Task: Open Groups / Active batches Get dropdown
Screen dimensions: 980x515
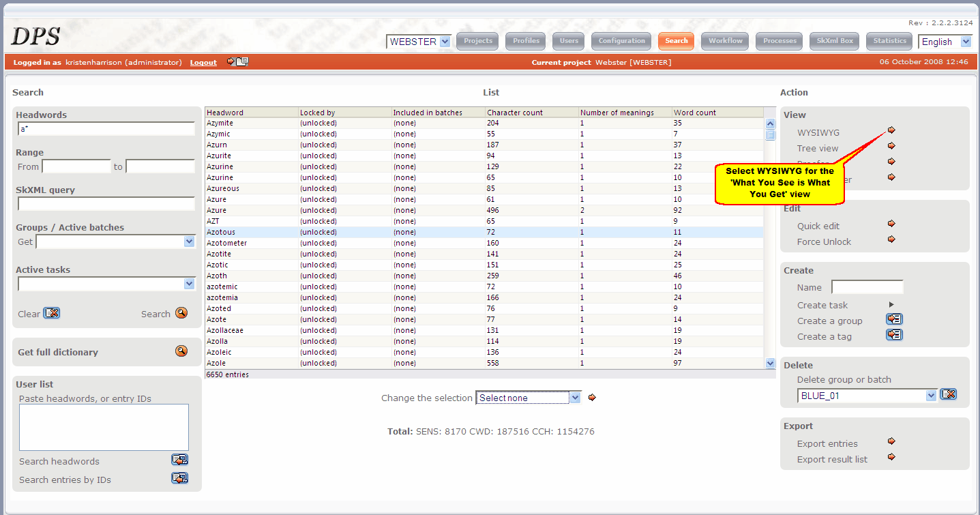Action: pyautogui.click(x=116, y=241)
